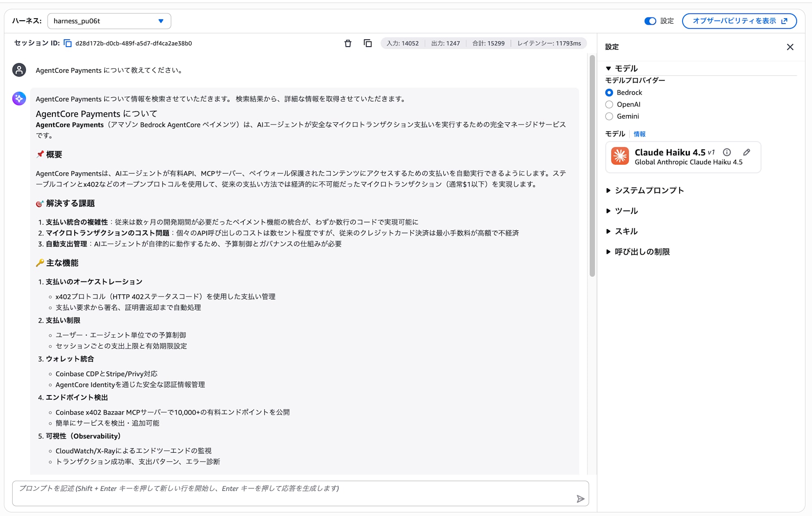Click the user message about AgentCore Payments
The width and height of the screenshot is (812, 516).
[x=110, y=70]
